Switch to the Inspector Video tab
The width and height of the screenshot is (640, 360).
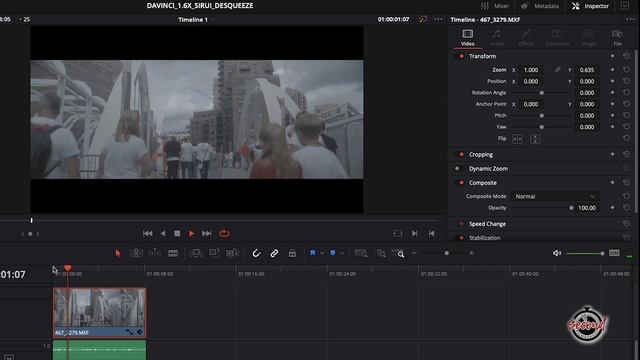coord(468,37)
